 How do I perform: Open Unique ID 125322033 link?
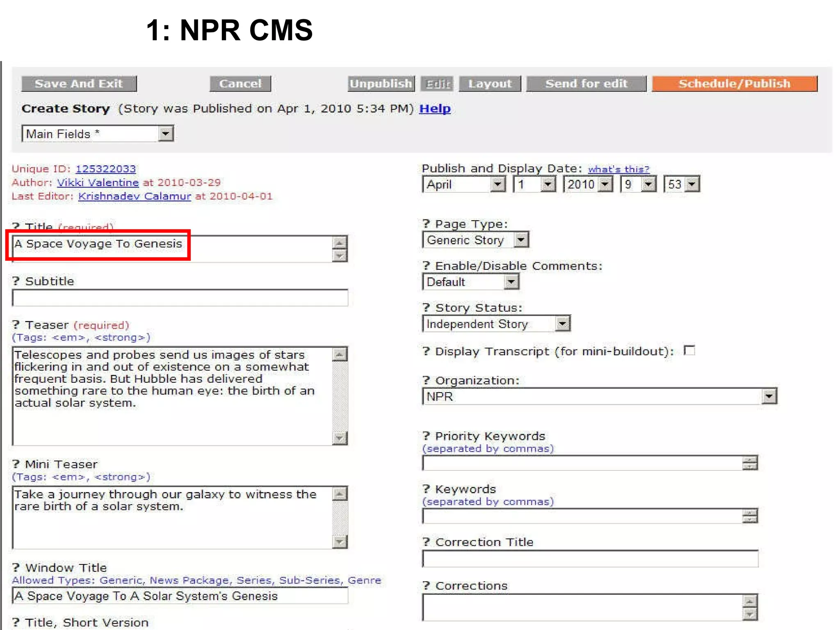point(105,169)
